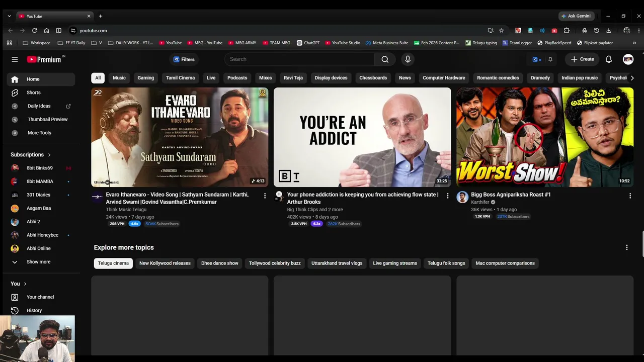The width and height of the screenshot is (644, 362).
Task: Play the You're An Addict thumbnail
Action: pos(362,137)
